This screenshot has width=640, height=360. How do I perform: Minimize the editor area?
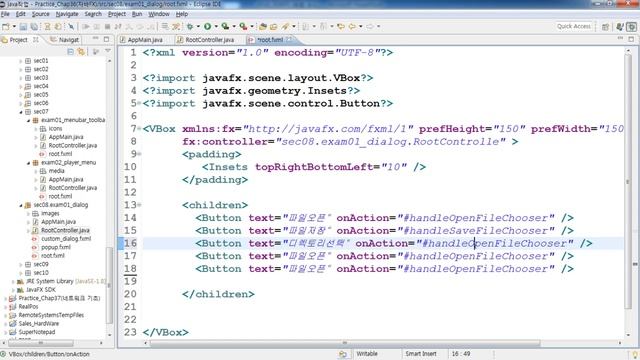pyautogui.click(x=620, y=38)
